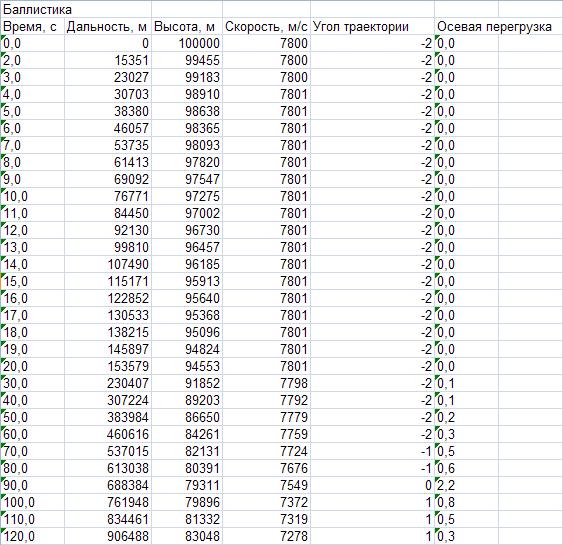Screen dimensions: 563x545
Task: Select speed cell '7759'
Action: [266, 434]
